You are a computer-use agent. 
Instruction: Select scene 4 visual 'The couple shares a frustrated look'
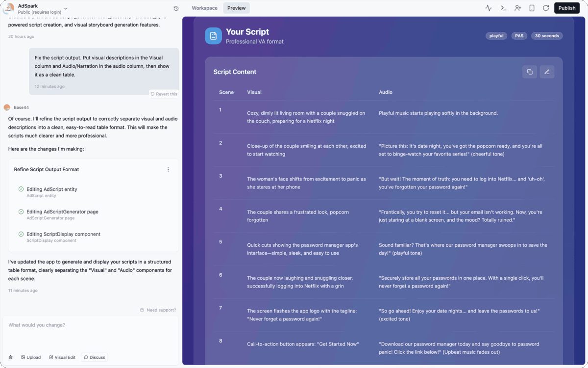[x=298, y=216]
